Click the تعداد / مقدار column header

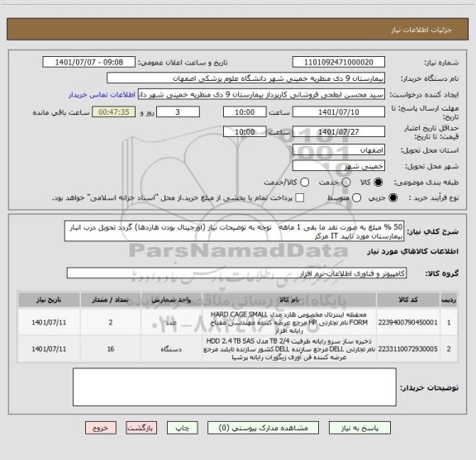[111, 300]
